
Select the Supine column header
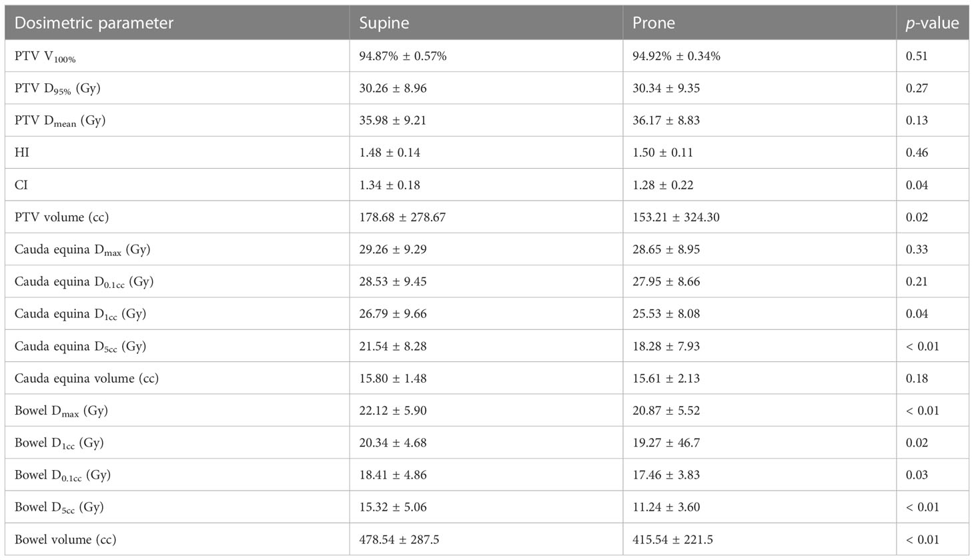click(x=384, y=23)
